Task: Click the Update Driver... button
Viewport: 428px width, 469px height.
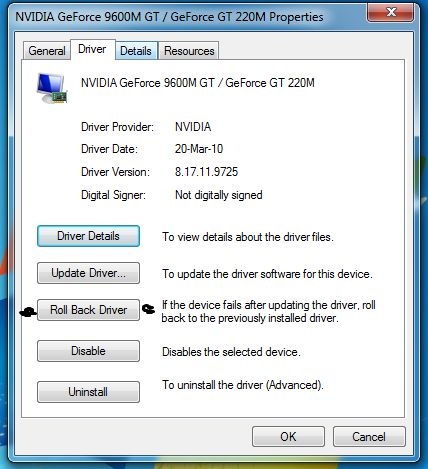Action: pos(88,273)
